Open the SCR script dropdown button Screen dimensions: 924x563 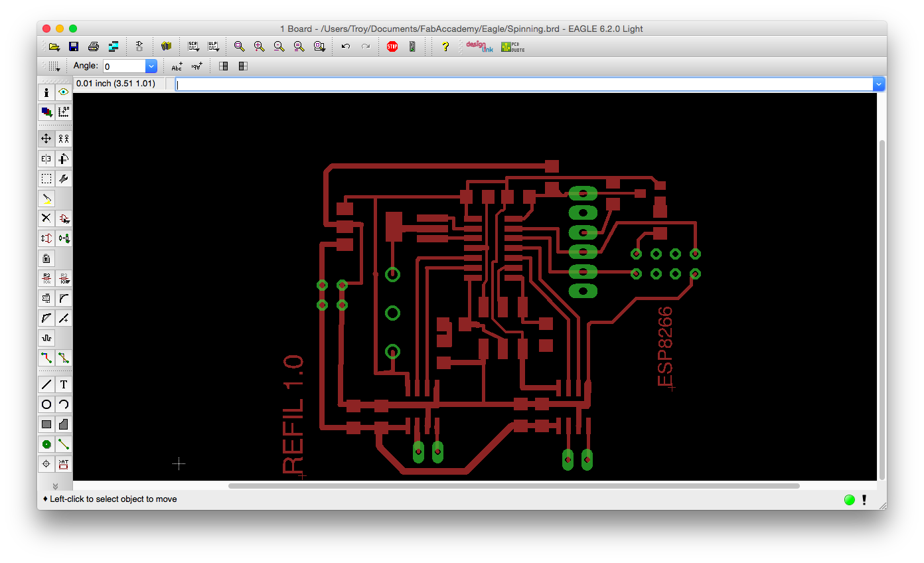[193, 46]
